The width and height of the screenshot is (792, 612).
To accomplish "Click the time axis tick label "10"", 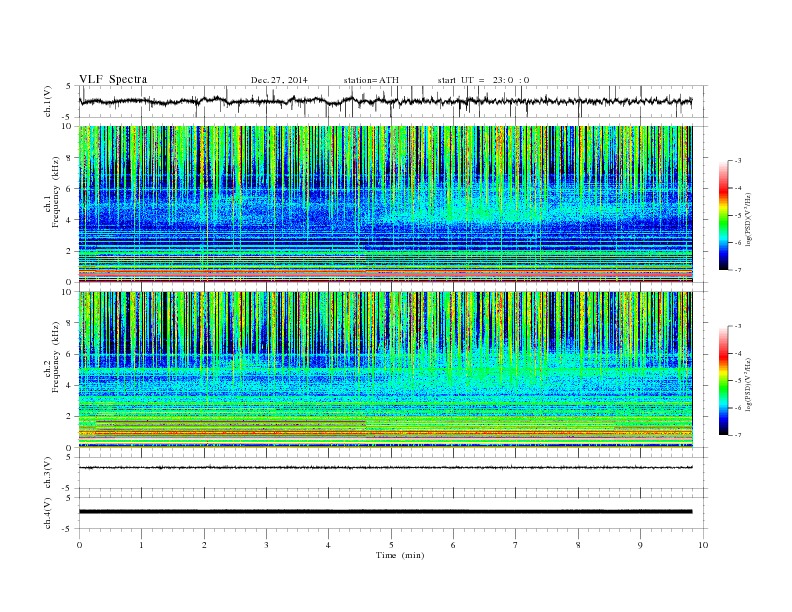I will click(703, 545).
